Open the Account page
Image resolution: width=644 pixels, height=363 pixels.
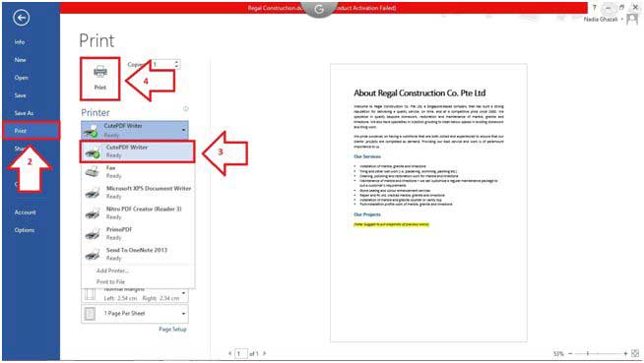[x=25, y=212]
